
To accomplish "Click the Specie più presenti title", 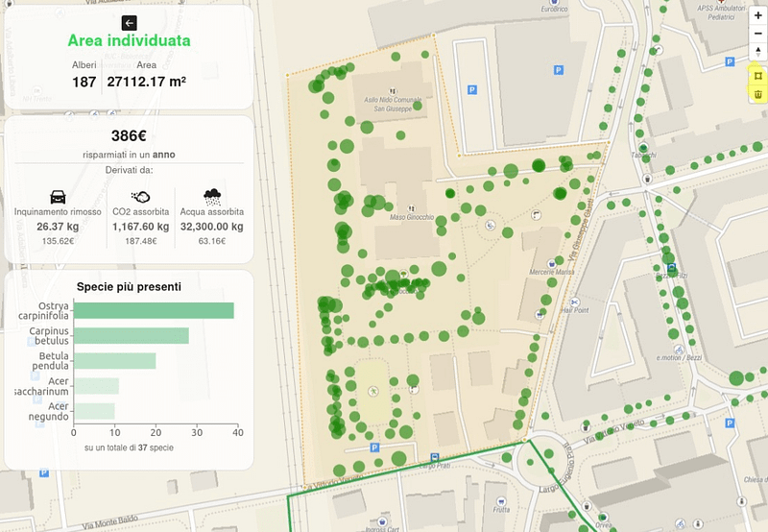I will point(129,286).
